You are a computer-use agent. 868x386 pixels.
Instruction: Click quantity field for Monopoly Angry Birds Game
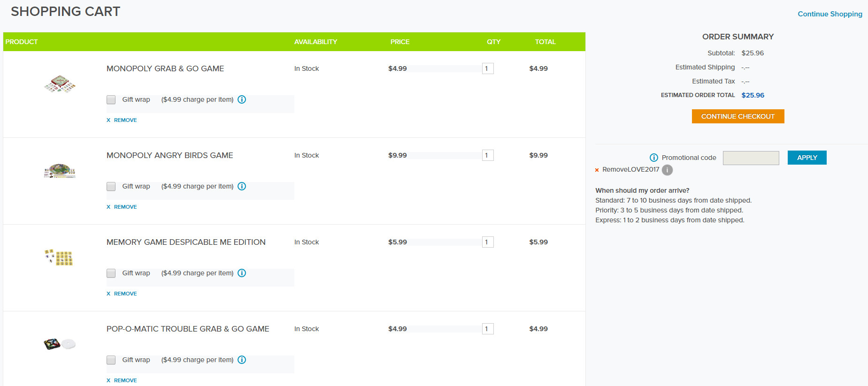(487, 155)
